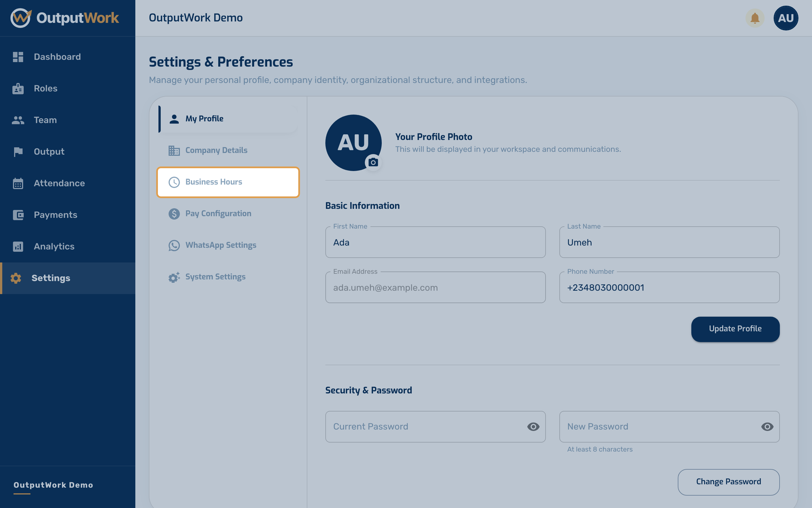The width and height of the screenshot is (812, 508).
Task: Open the Company Details settings tab
Action: tap(228, 150)
